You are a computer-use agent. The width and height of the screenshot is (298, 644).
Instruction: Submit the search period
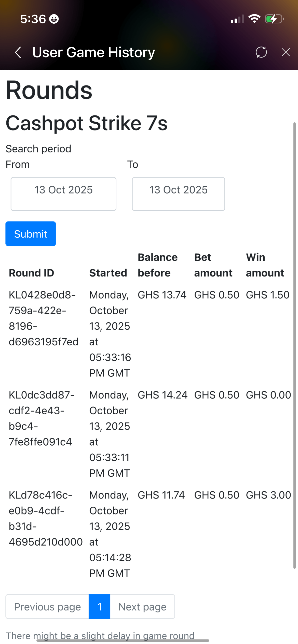coord(31,234)
